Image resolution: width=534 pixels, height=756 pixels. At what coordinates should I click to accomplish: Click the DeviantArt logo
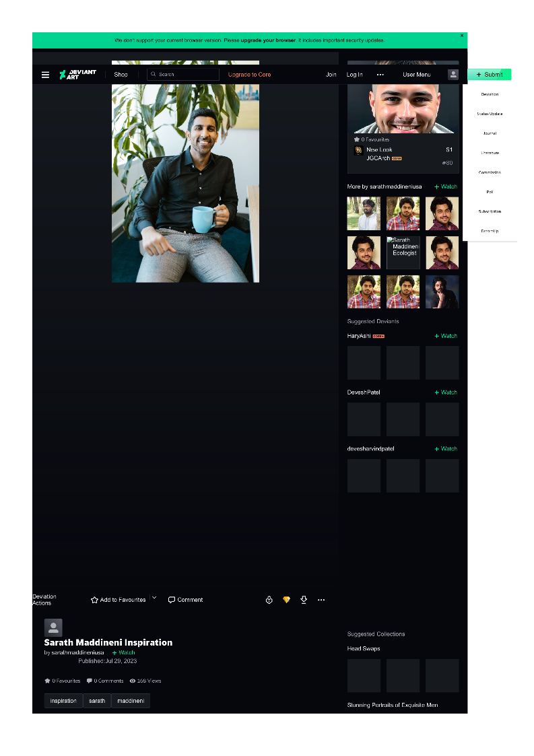[77, 75]
